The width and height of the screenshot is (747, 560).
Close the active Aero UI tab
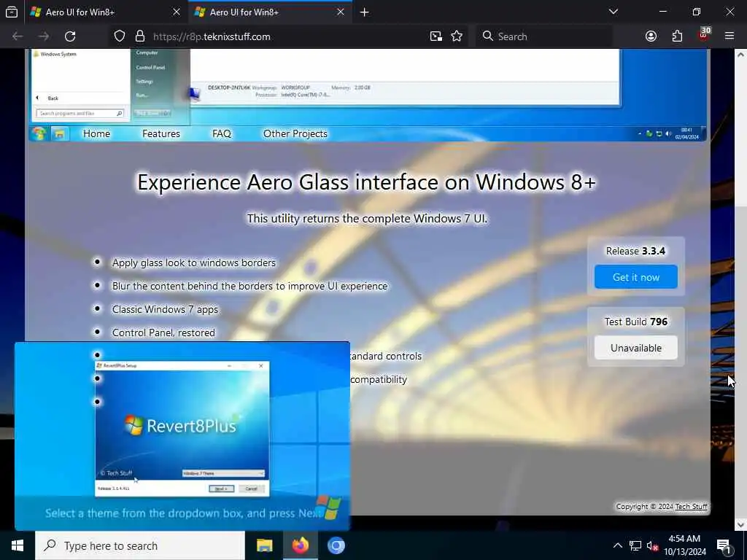341,12
